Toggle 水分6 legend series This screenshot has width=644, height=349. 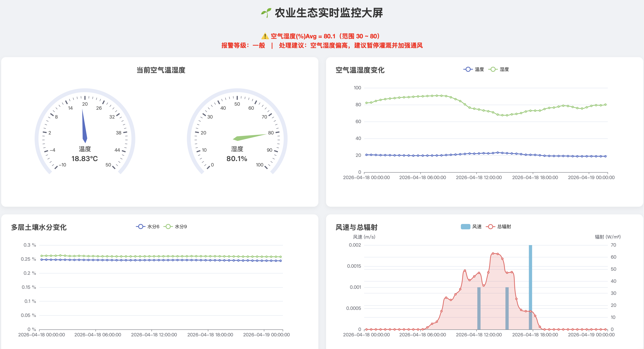[147, 226]
